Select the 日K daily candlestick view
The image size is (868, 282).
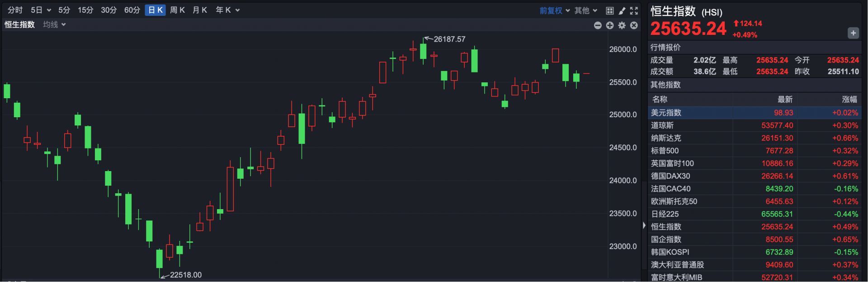tap(156, 10)
